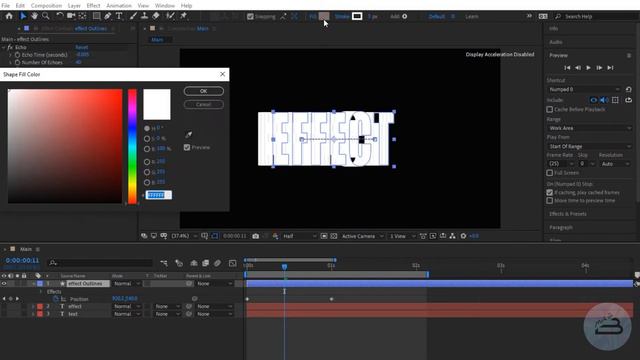
Task: Open the graph editor icon
Action: pos(233,263)
